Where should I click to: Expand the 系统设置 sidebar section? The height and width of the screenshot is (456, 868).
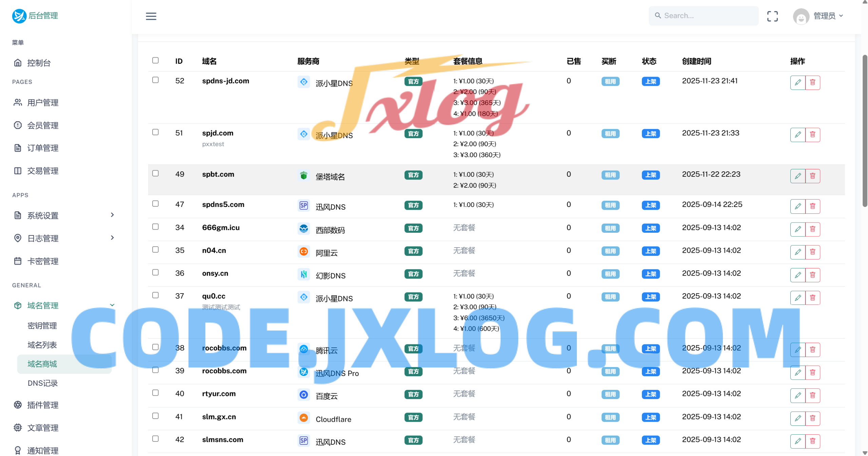tap(112, 215)
